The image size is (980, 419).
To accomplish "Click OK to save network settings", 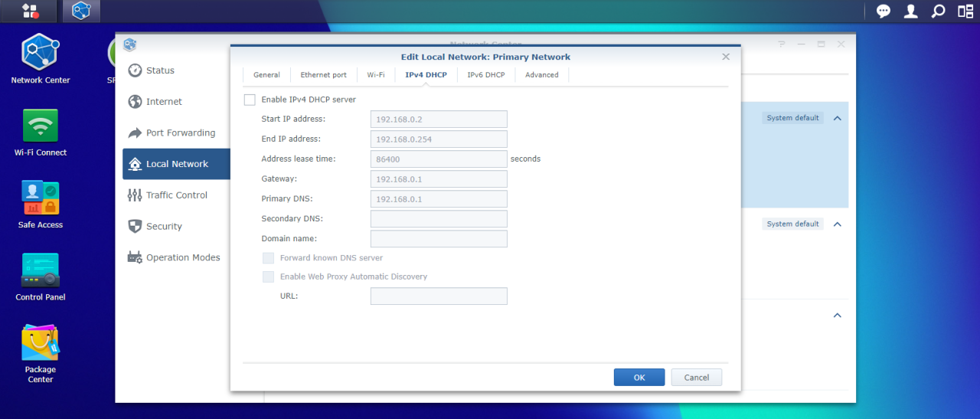I will tap(639, 377).
